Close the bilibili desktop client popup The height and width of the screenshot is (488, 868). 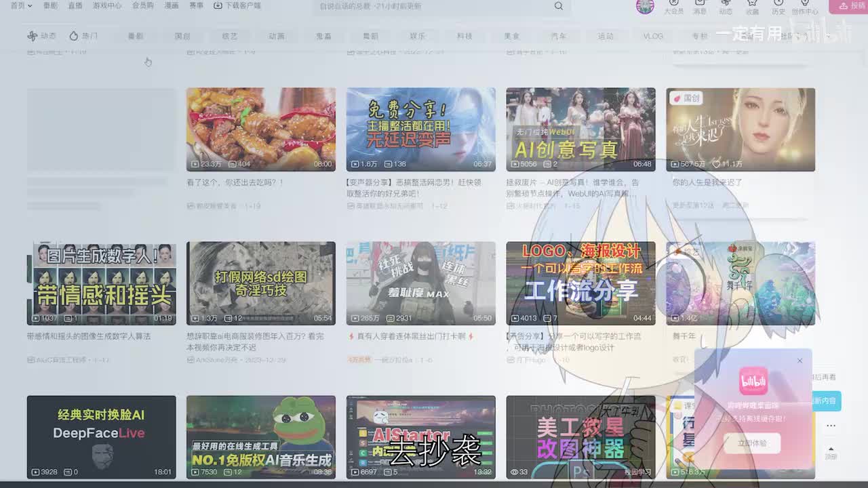point(800,361)
